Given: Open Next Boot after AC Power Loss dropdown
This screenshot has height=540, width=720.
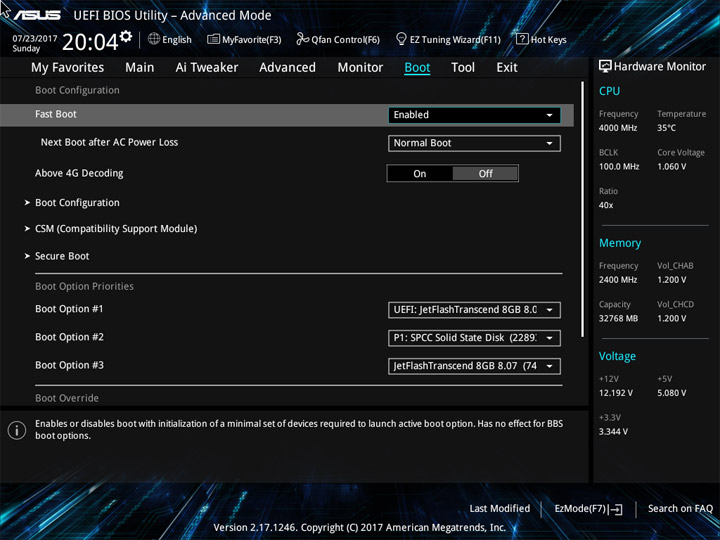Looking at the screenshot, I should pos(474,143).
